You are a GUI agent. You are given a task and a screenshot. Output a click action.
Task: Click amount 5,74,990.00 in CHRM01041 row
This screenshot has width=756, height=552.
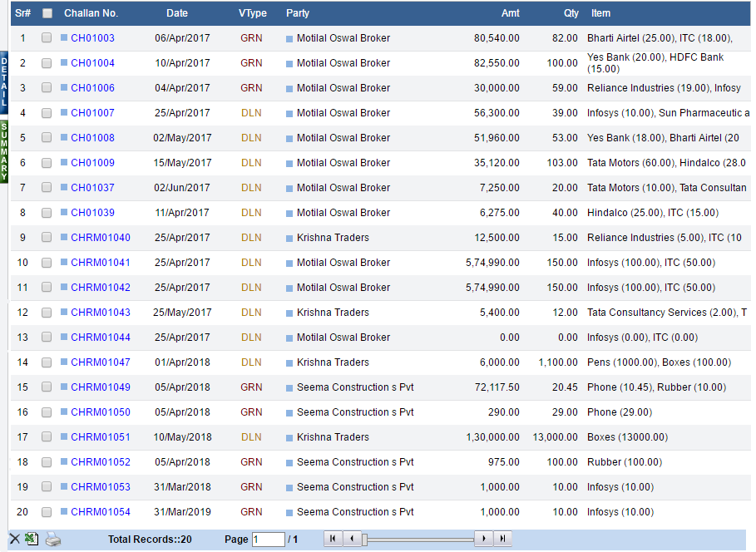492,262
